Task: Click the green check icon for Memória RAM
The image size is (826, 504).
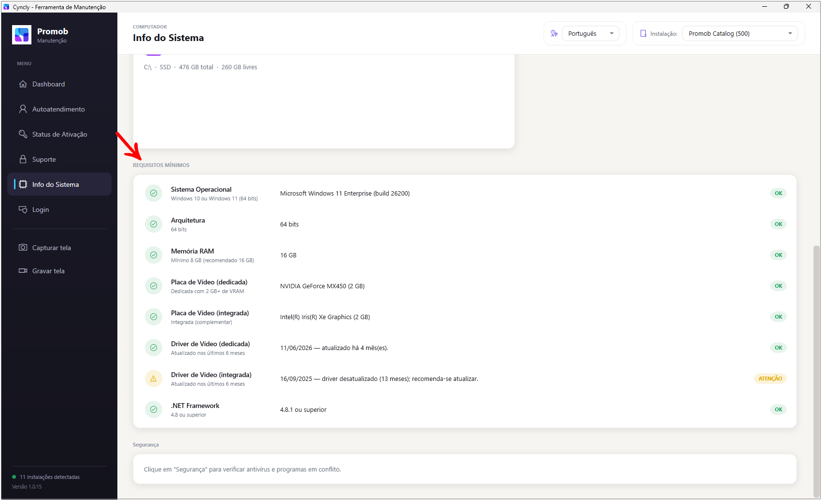Action: tap(154, 255)
